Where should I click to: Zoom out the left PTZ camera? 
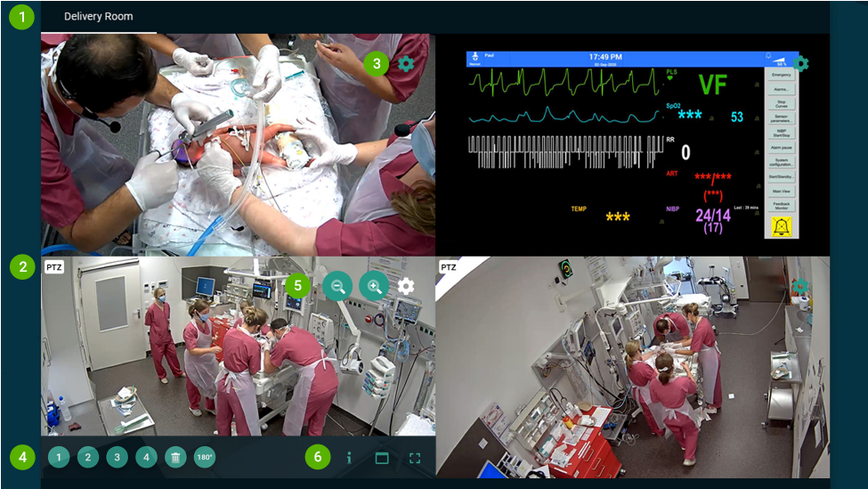tap(337, 286)
